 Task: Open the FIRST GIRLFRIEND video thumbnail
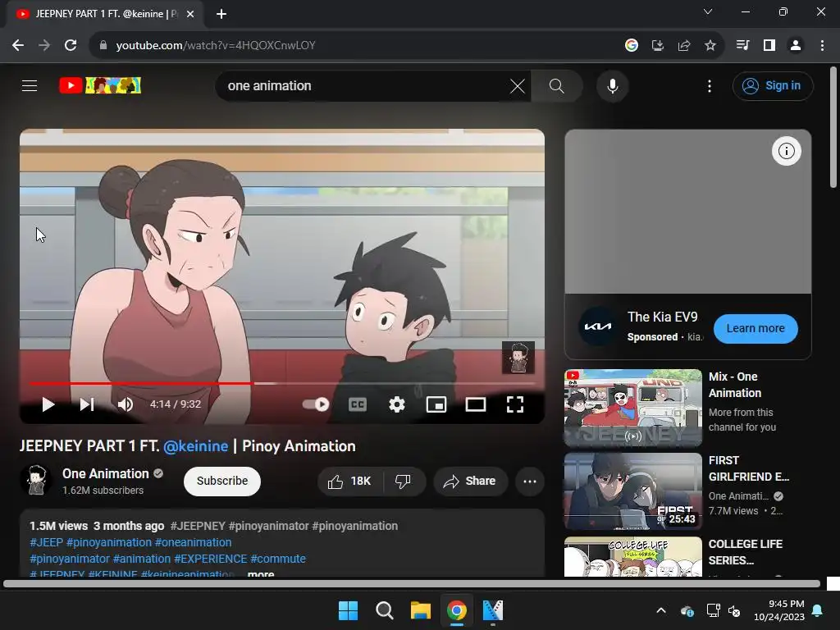click(x=632, y=491)
